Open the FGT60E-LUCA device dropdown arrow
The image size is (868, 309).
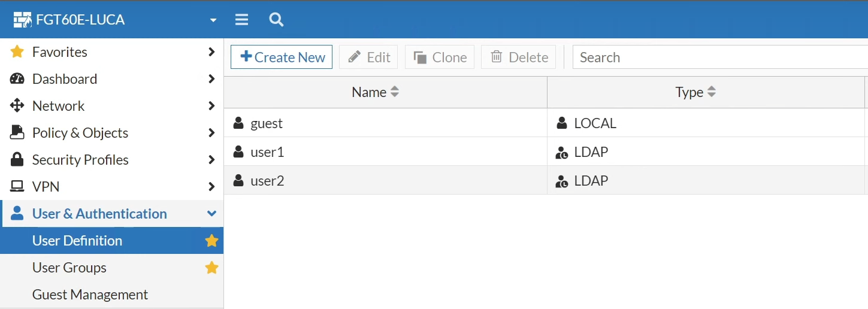[213, 20]
